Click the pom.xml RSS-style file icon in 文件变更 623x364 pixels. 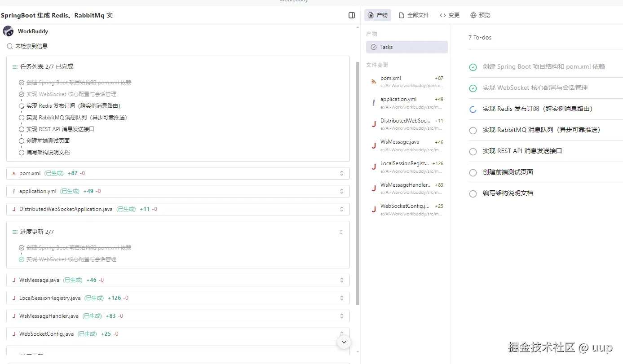373,82
